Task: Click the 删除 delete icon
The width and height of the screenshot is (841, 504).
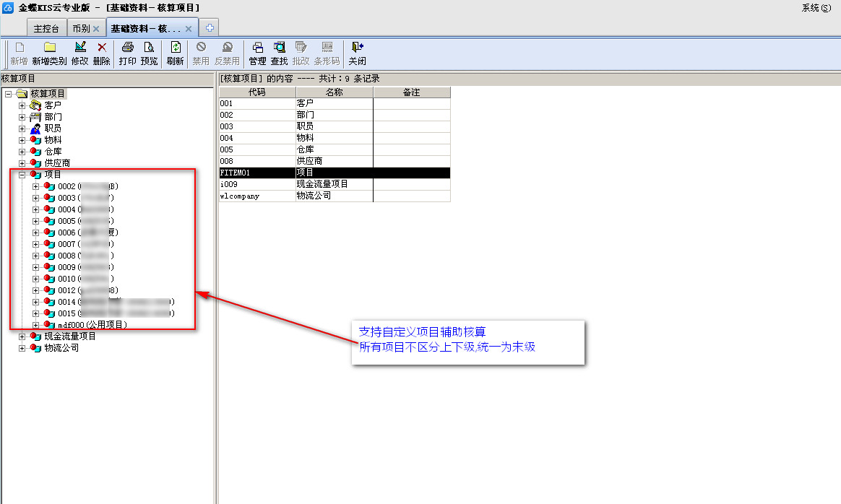Action: click(x=102, y=48)
